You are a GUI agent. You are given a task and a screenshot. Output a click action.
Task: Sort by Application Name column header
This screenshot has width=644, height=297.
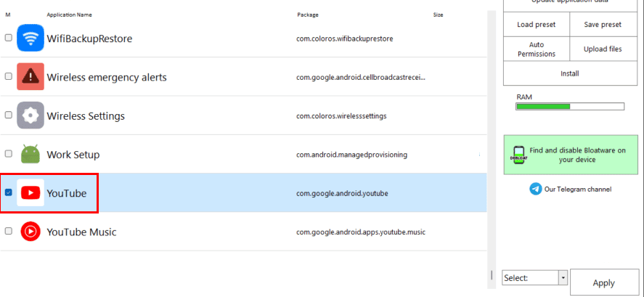(x=69, y=15)
